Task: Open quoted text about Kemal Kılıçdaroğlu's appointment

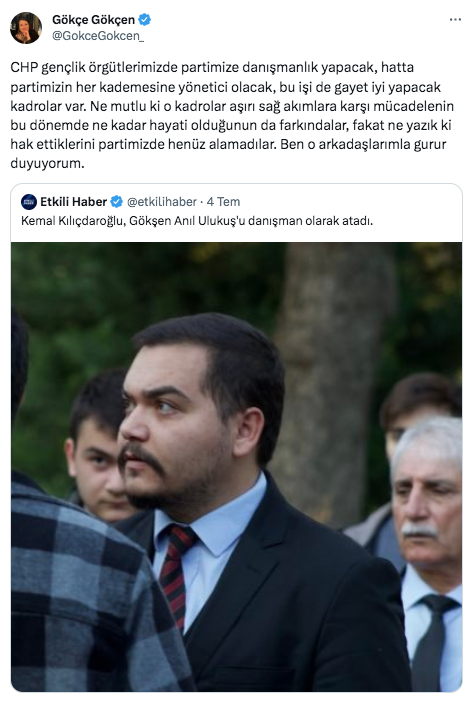Action: click(x=197, y=221)
